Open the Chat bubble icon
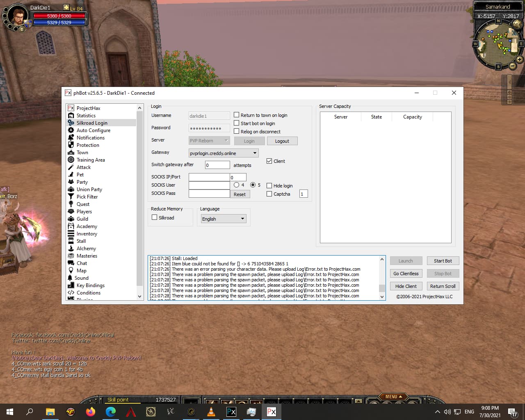 coord(71,263)
